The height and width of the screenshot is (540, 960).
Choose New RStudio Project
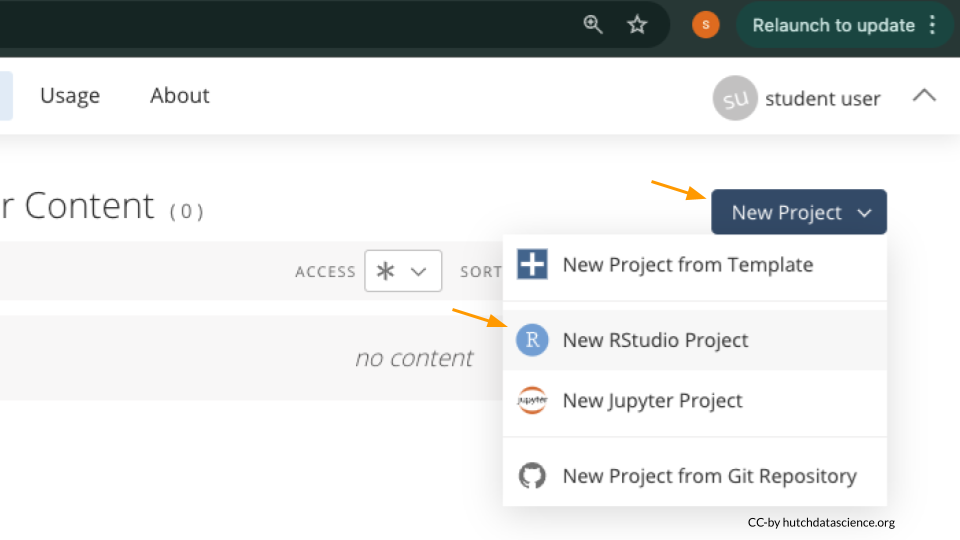[655, 340]
